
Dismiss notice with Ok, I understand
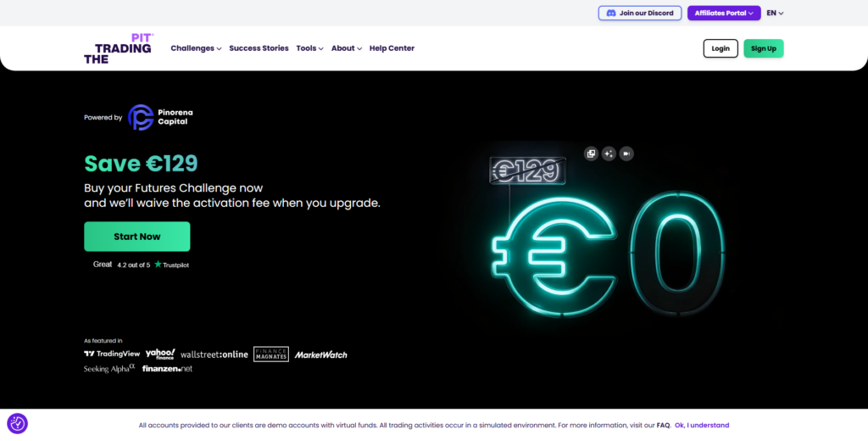[702, 425]
